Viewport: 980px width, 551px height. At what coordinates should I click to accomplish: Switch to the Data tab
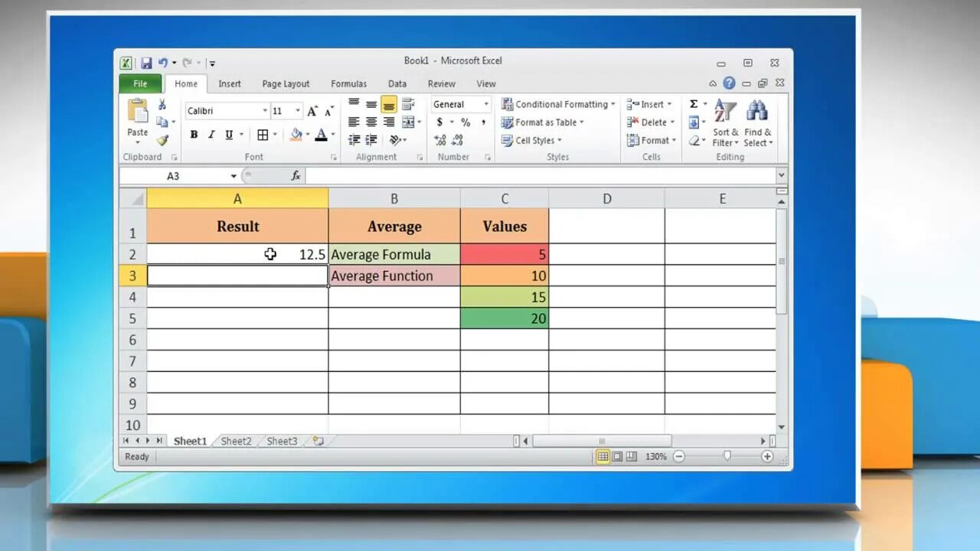(397, 83)
